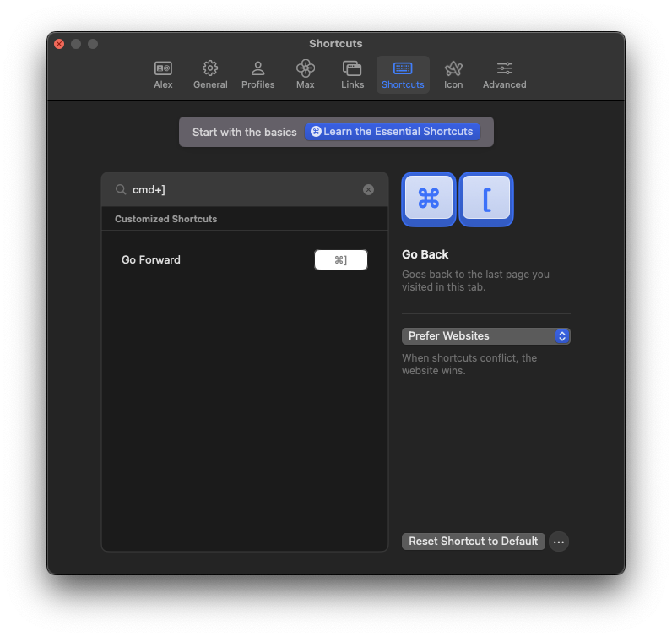Open the more options ellipsis button
672x637 pixels.
coord(558,542)
